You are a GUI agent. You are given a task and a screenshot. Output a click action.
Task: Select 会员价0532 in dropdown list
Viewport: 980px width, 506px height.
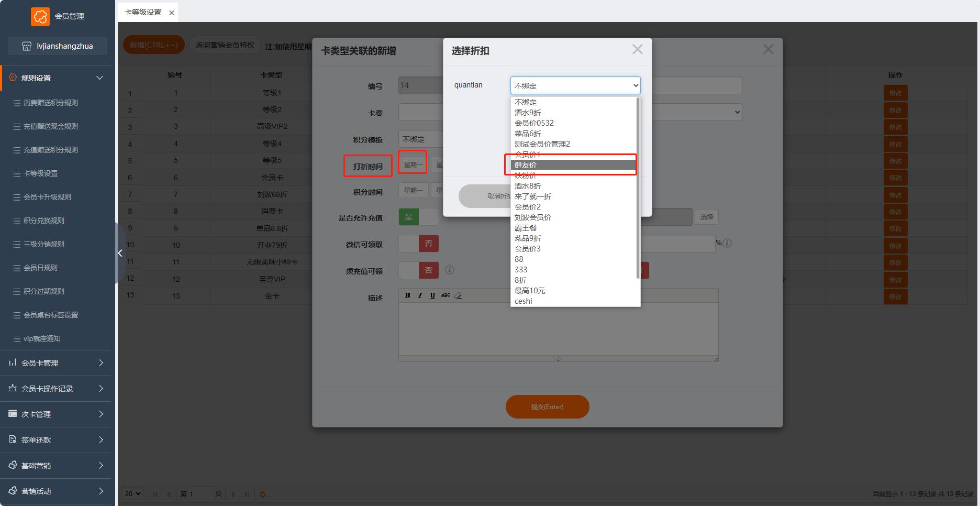point(574,123)
